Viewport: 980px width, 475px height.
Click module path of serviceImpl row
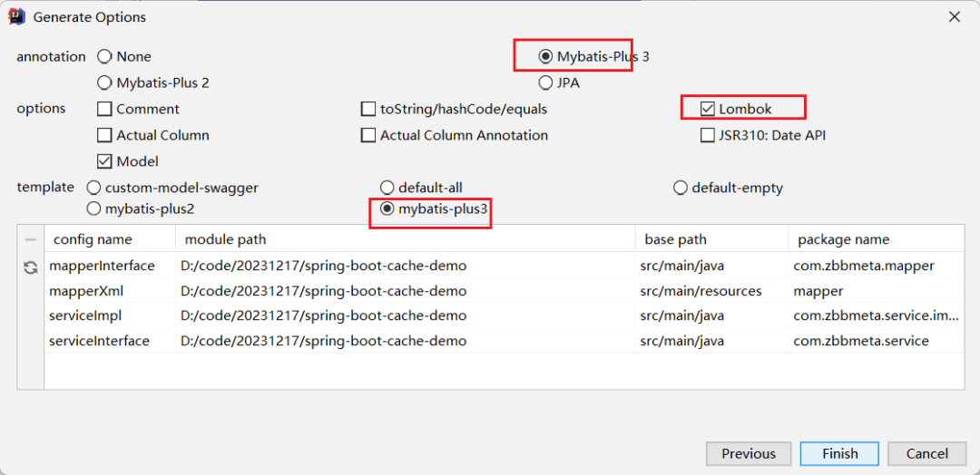pyautogui.click(x=406, y=315)
